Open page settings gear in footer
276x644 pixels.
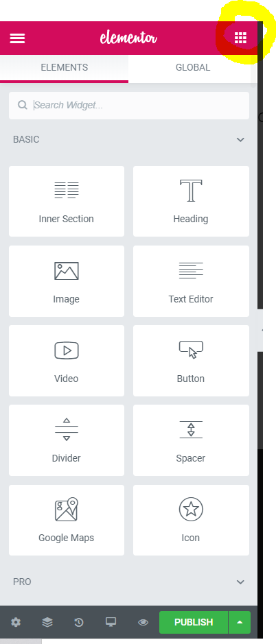point(16,622)
